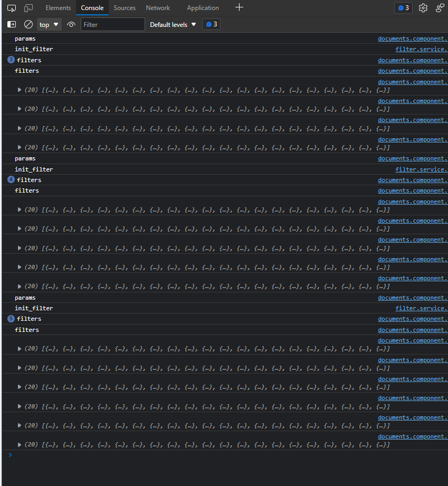This screenshot has width=448, height=486.
Task: Expand the last array directly above the prompt
Action: point(20,445)
